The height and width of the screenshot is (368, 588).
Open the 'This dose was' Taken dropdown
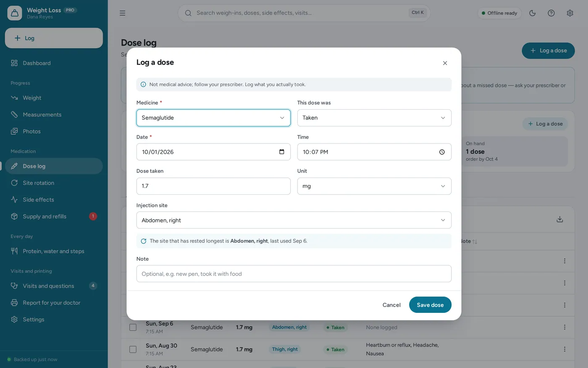pos(374,118)
